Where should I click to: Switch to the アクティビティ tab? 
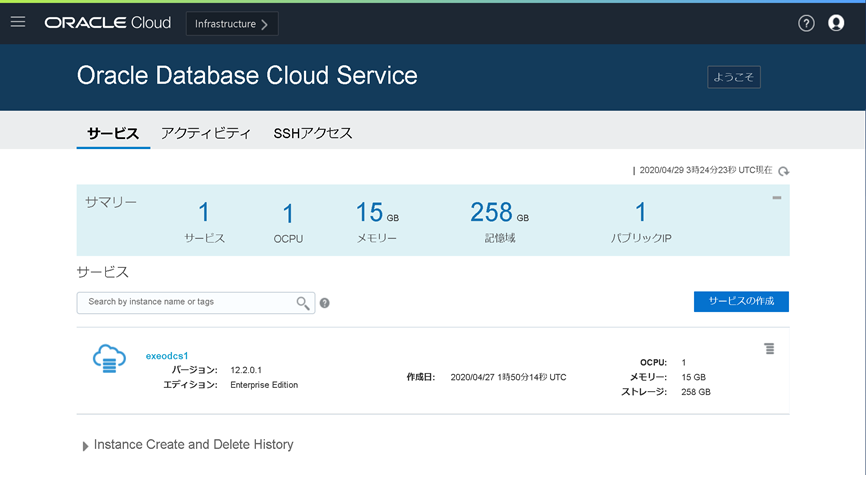206,133
